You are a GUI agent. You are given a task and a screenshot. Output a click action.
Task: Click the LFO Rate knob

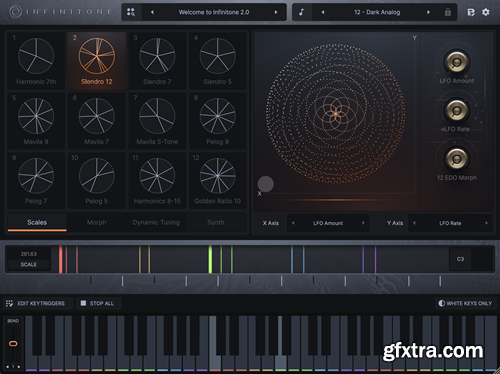[x=456, y=110]
